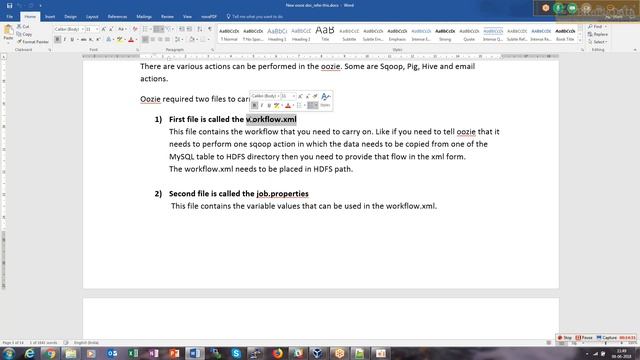Activate the Format Painter
Viewport: 640px width, 360px height.
33,42
